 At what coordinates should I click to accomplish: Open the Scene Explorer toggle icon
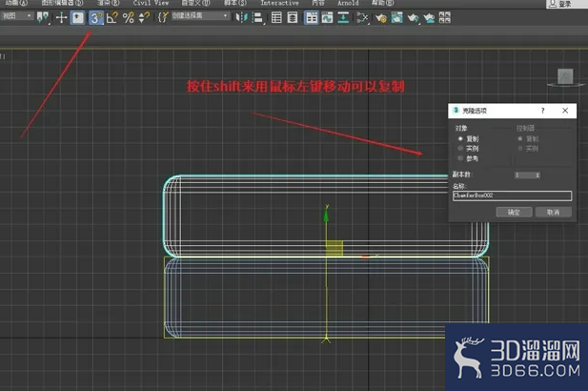point(276,17)
